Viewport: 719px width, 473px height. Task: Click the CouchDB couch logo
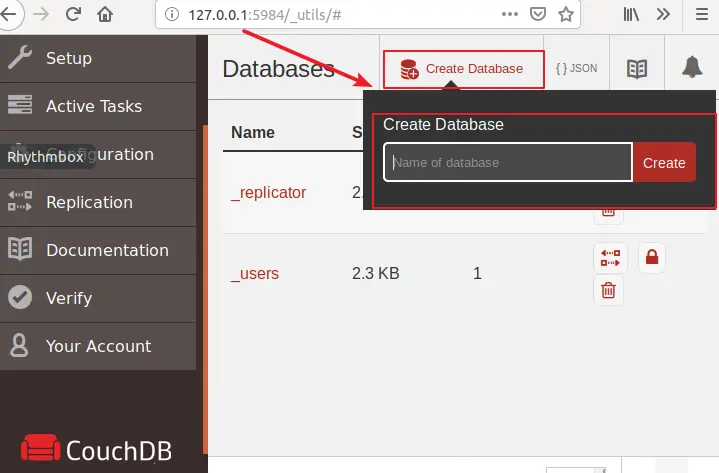40,447
